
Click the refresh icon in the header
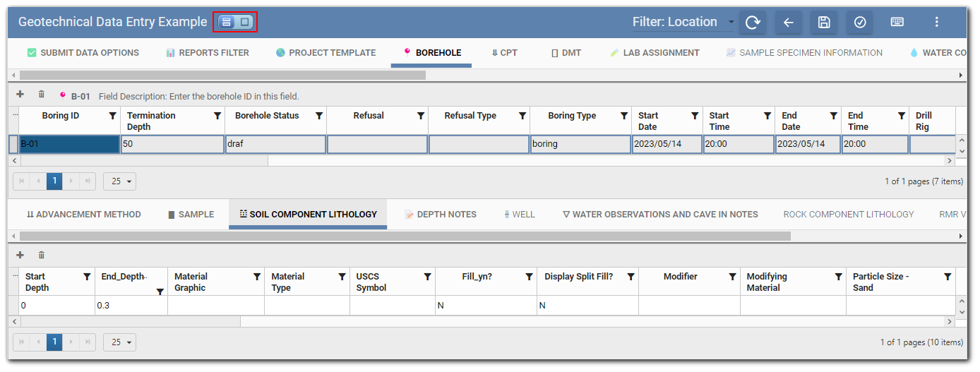[x=753, y=22]
